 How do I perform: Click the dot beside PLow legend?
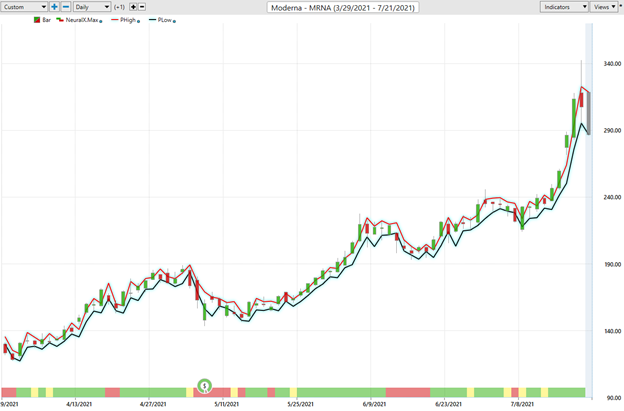pos(174,21)
